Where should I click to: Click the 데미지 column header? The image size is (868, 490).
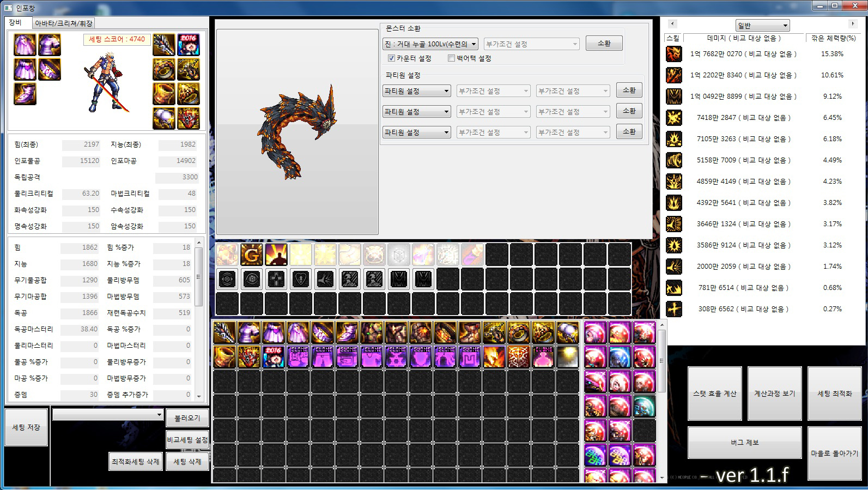tap(744, 38)
